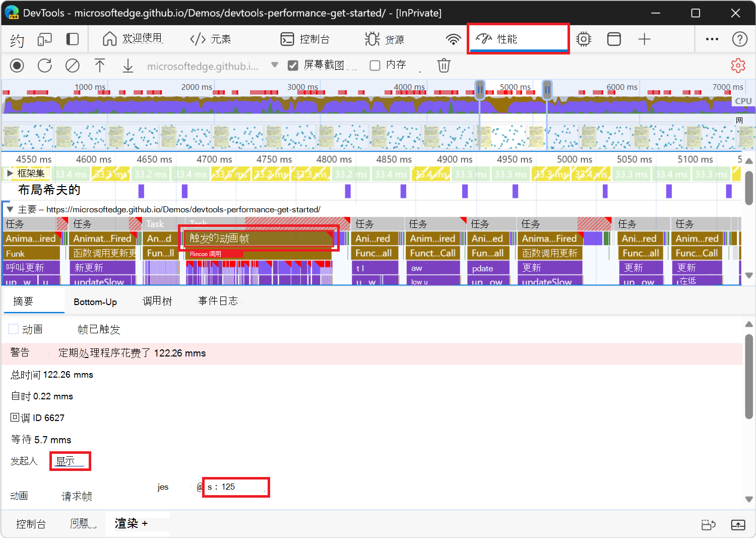The height and width of the screenshot is (538, 756).
Task: Open the bottom drawer 控制台 tab
Action: pyautogui.click(x=31, y=524)
